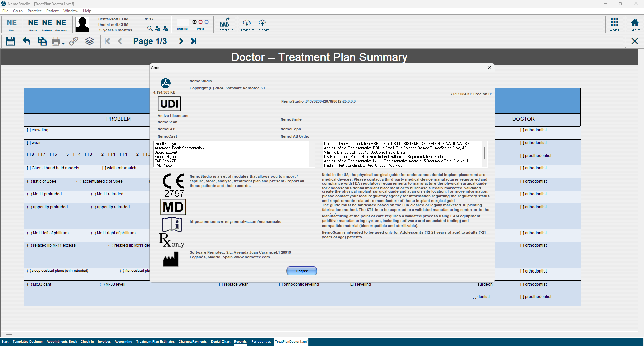Click the Save All double-disk icon
This screenshot has height=346, width=644.
pos(42,41)
